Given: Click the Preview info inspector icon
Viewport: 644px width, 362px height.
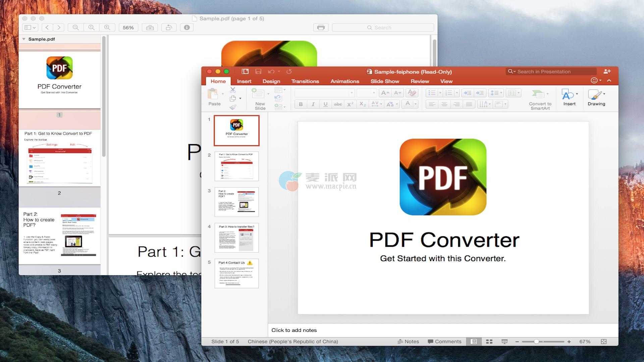Looking at the screenshot, I should click(x=187, y=27).
